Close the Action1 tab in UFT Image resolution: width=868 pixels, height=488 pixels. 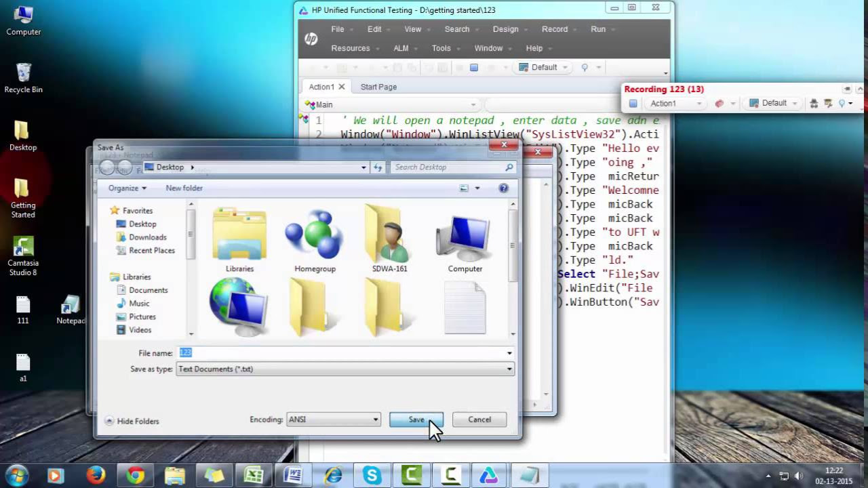[x=342, y=87]
